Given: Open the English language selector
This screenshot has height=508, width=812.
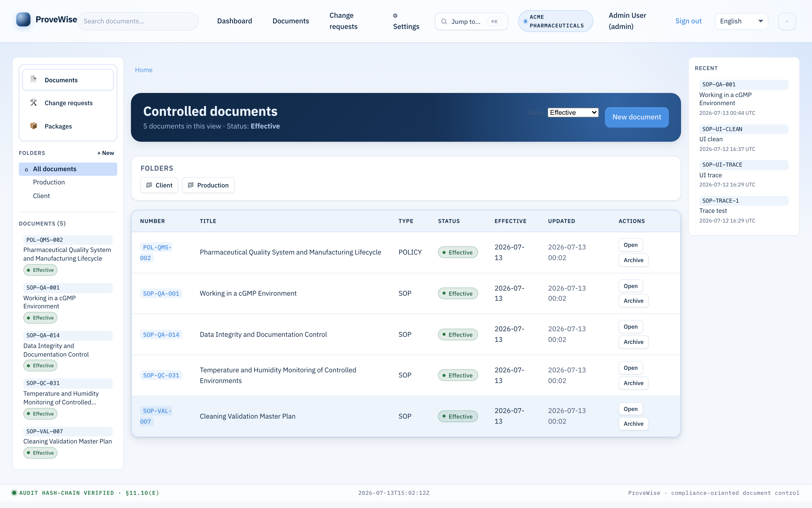Looking at the screenshot, I should [x=741, y=21].
